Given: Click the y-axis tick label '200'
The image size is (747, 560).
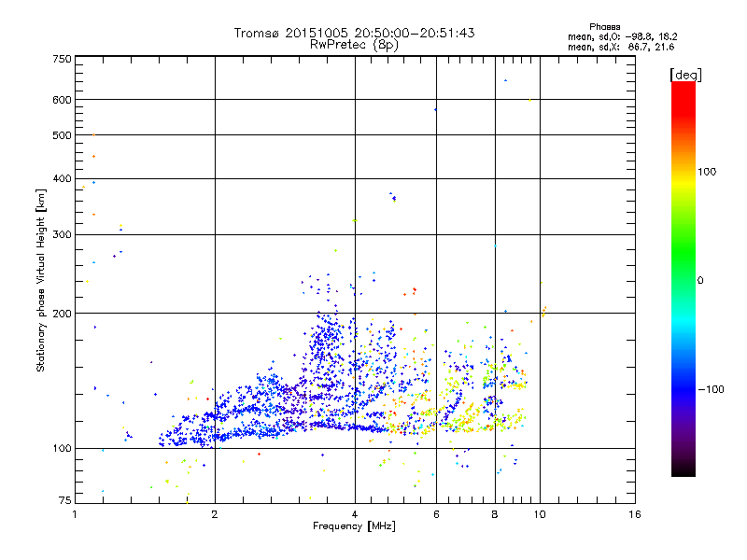Looking at the screenshot, I should [62, 314].
